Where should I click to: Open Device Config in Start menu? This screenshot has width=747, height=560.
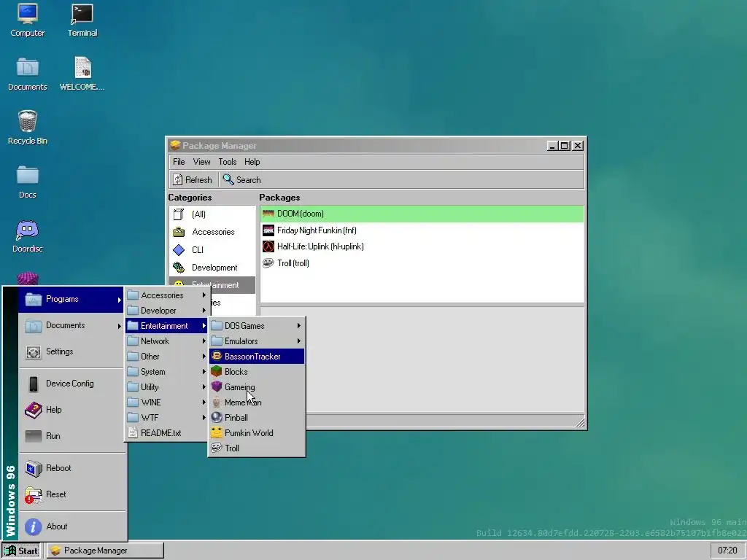(71, 384)
